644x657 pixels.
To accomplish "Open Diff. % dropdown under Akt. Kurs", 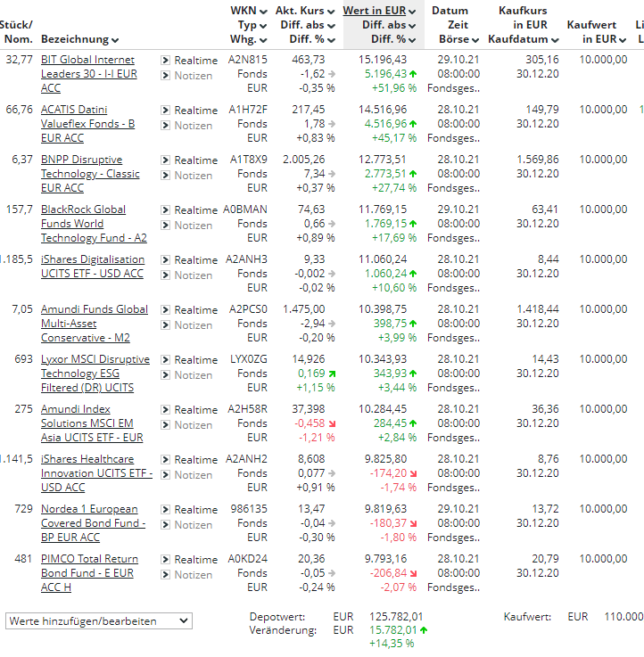I will click(331, 40).
